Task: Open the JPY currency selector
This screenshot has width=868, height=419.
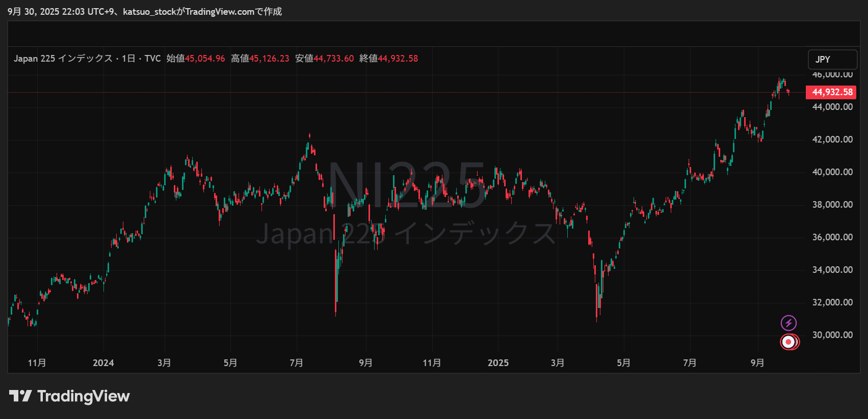Action: 832,60
